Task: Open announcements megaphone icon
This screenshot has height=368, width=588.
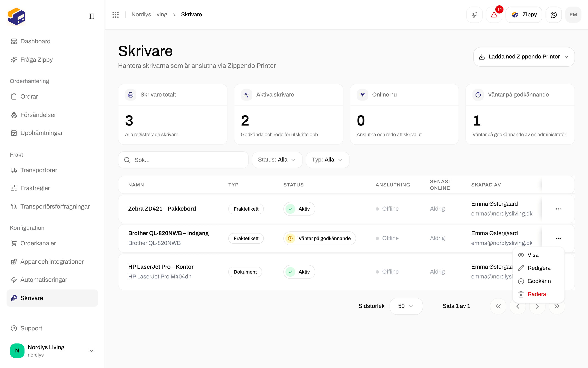Action: click(474, 15)
